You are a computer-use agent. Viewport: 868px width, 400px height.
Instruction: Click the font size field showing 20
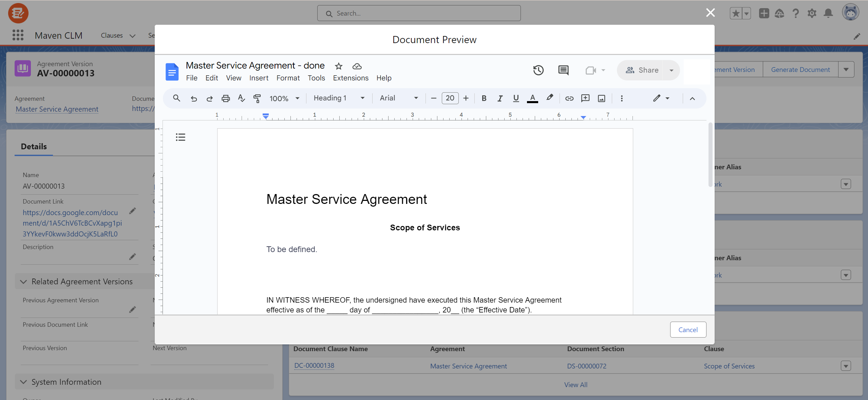(x=450, y=98)
